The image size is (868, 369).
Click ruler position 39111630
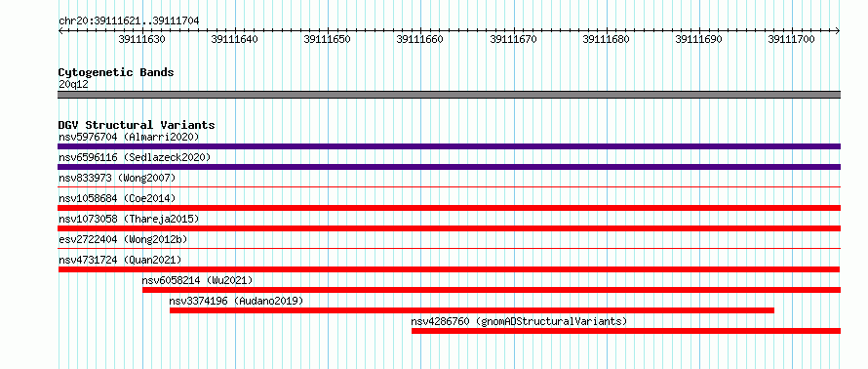142,39
